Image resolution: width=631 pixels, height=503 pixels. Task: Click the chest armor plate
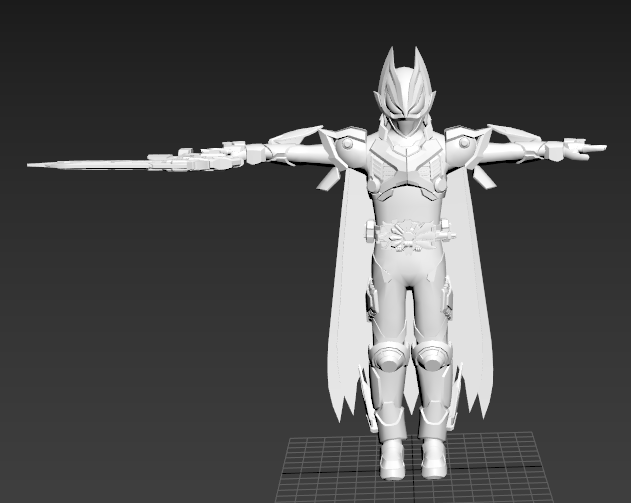pyautogui.click(x=406, y=165)
